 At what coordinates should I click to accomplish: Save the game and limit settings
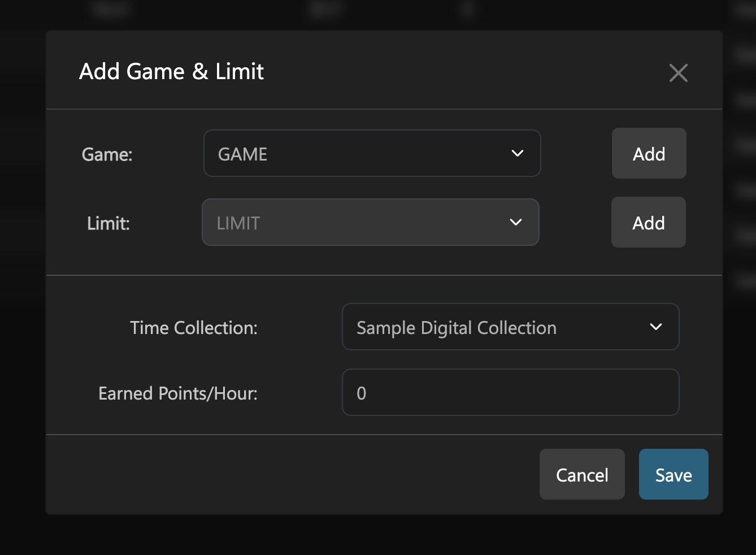673,475
